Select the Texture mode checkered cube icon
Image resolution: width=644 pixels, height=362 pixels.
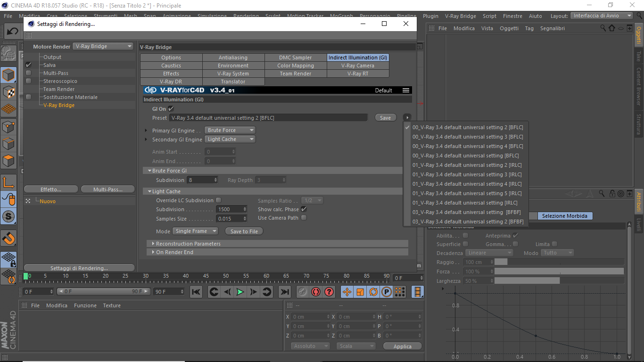point(9,92)
